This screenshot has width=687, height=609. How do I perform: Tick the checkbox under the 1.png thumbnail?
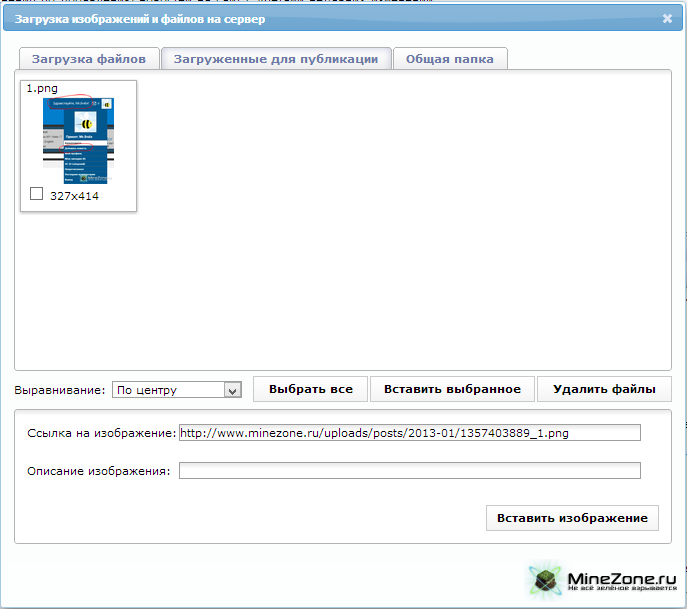click(x=37, y=194)
